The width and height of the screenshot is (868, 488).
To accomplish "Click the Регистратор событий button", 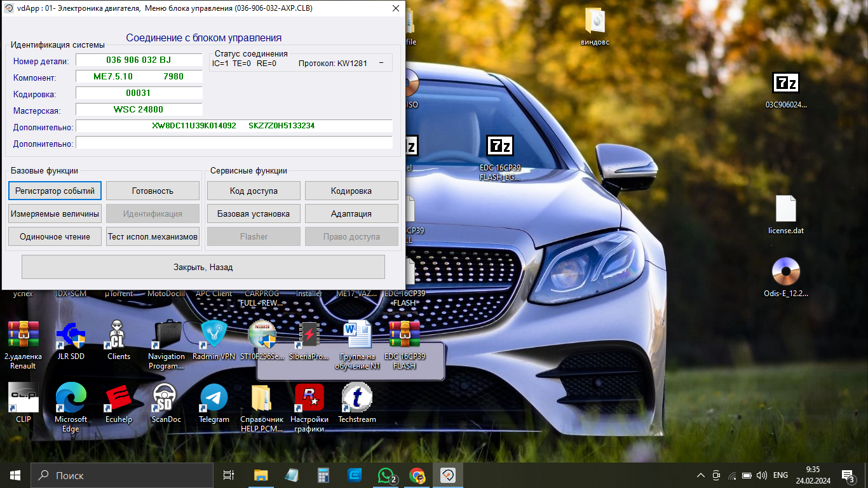I will (x=55, y=191).
